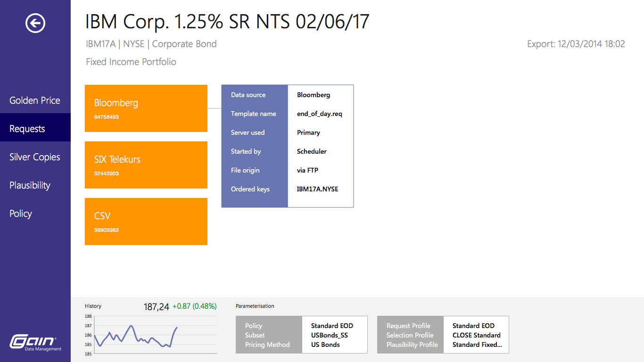This screenshot has width=644, height=362.
Task: Click the Parameterisation heading
Action: 255,306
